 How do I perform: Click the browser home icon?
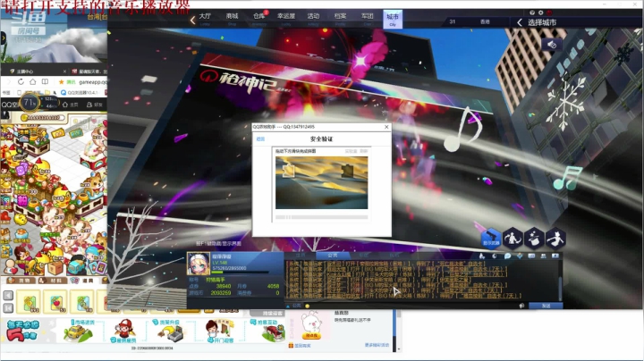(33, 81)
